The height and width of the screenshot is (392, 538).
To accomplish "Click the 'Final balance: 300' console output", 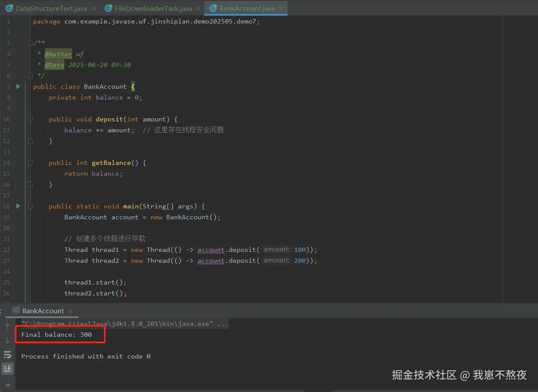I will click(57, 335).
